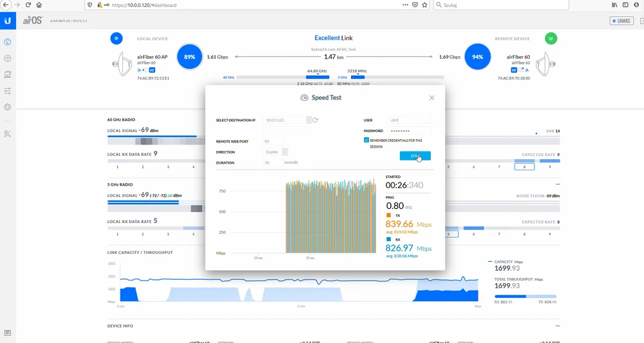The image size is (644, 343).
Task: Click the tracking protection shield icon
Action: (90, 5)
